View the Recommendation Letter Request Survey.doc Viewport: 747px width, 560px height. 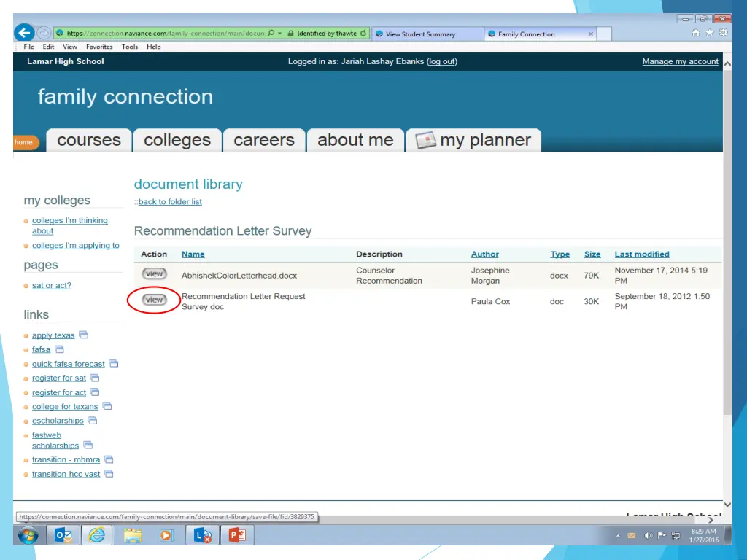pos(154,300)
